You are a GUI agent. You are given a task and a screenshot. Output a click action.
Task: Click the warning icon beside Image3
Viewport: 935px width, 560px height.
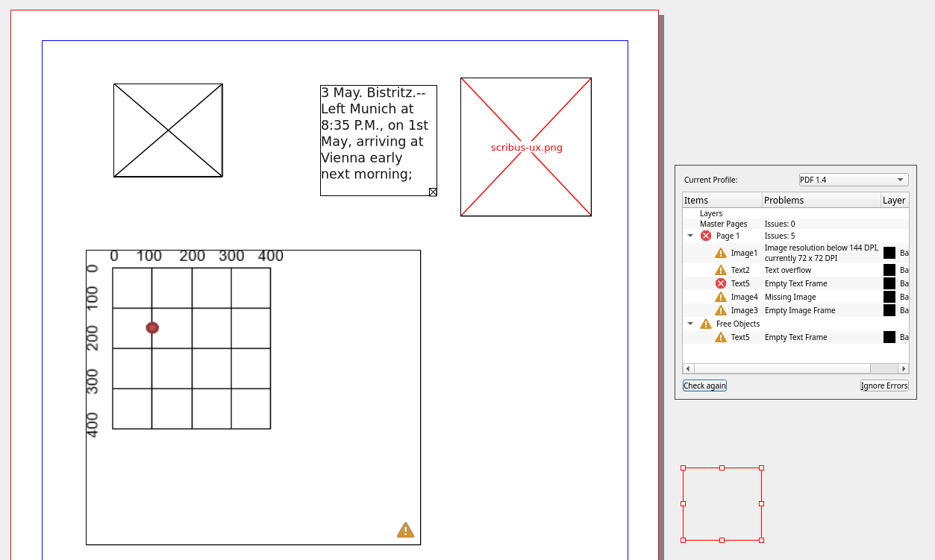click(x=721, y=310)
